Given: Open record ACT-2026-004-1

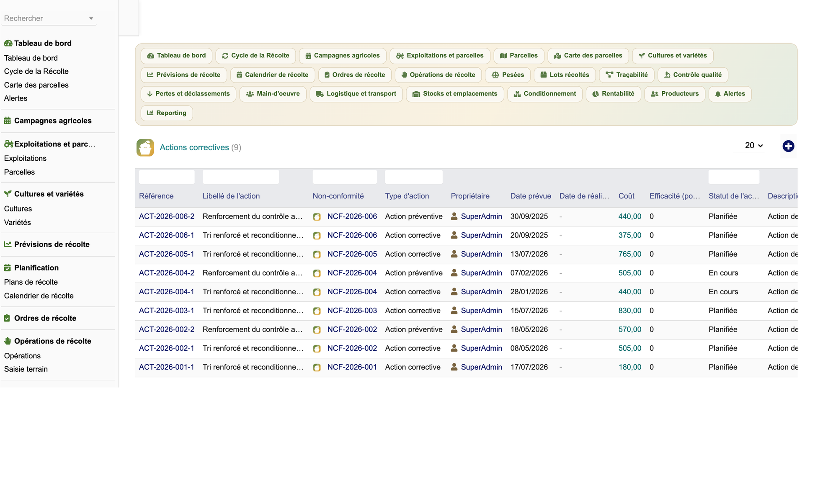Looking at the screenshot, I should point(167,292).
